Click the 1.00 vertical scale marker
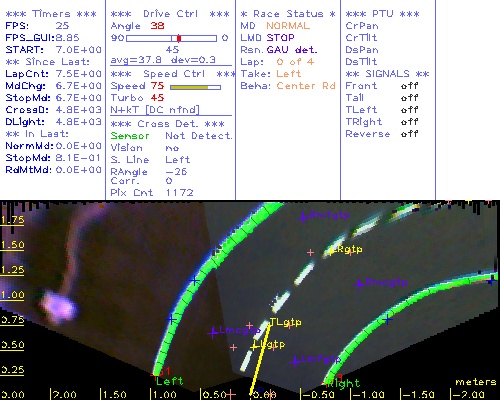The height and width of the screenshot is (400, 500). 12,295
